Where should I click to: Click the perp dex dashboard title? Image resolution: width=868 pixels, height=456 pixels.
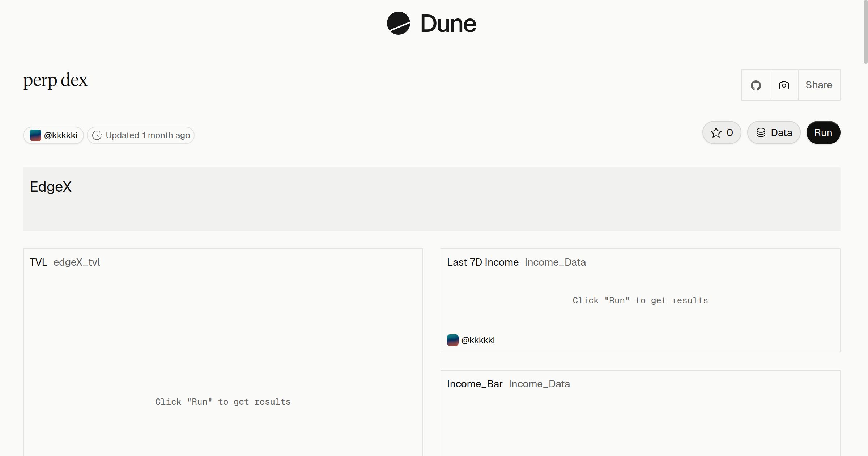tap(55, 80)
